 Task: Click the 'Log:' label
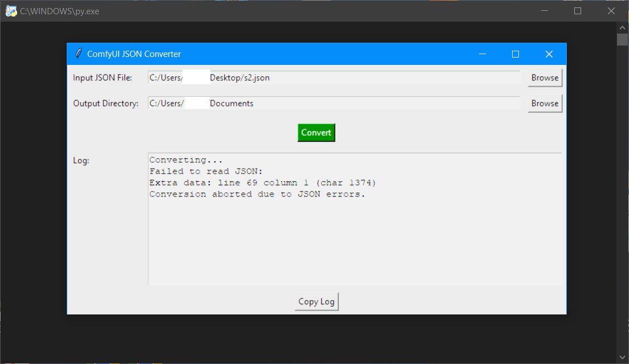coord(81,161)
